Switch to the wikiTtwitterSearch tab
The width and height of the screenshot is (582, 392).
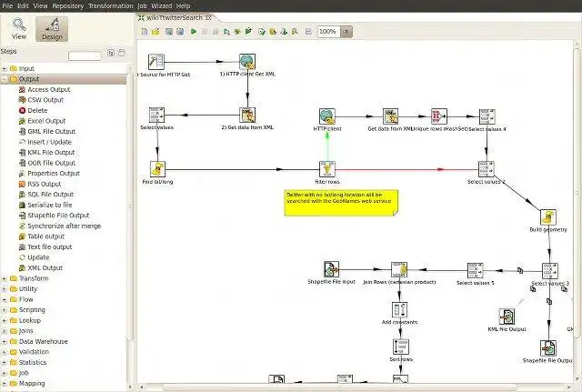click(174, 18)
